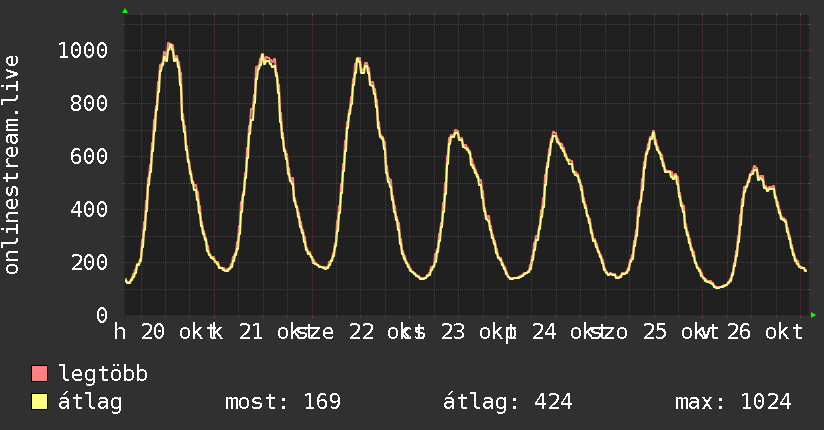Click the 800 y-axis tick label

89,104
